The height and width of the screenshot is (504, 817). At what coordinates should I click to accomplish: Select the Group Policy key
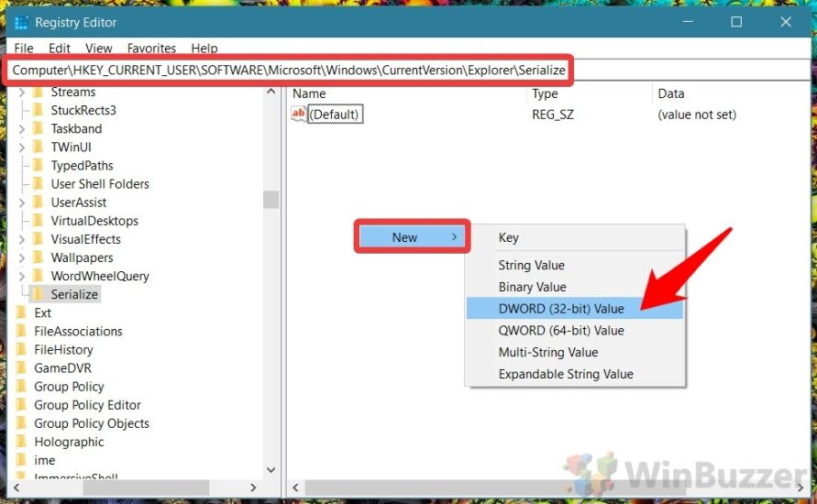point(69,387)
